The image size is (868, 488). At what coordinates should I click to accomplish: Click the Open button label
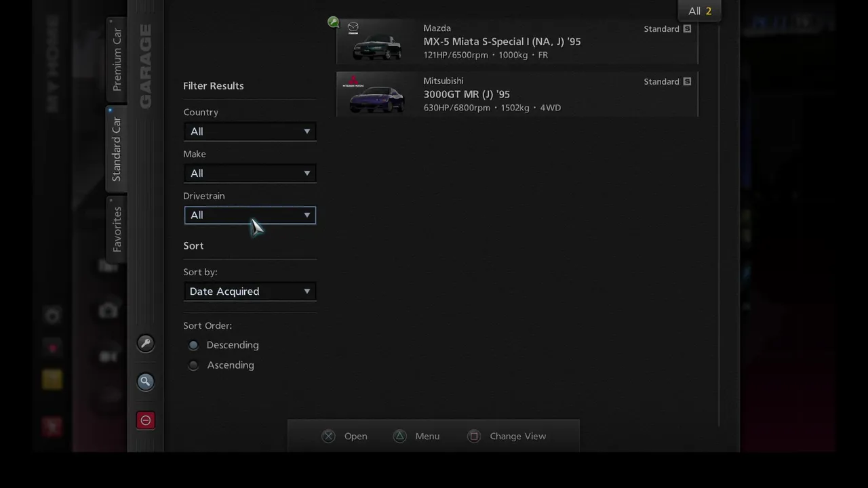coord(355,436)
